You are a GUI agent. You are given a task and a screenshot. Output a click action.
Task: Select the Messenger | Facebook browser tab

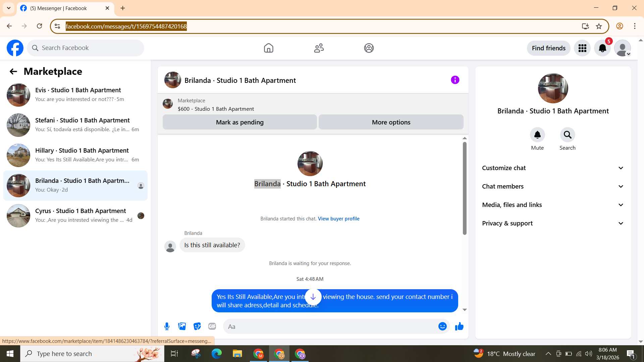click(65, 8)
